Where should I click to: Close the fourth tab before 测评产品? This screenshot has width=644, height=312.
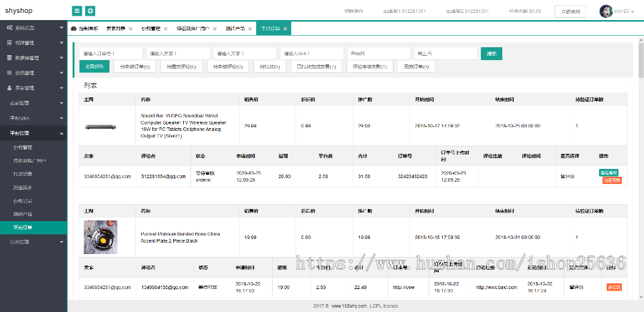tap(215, 29)
